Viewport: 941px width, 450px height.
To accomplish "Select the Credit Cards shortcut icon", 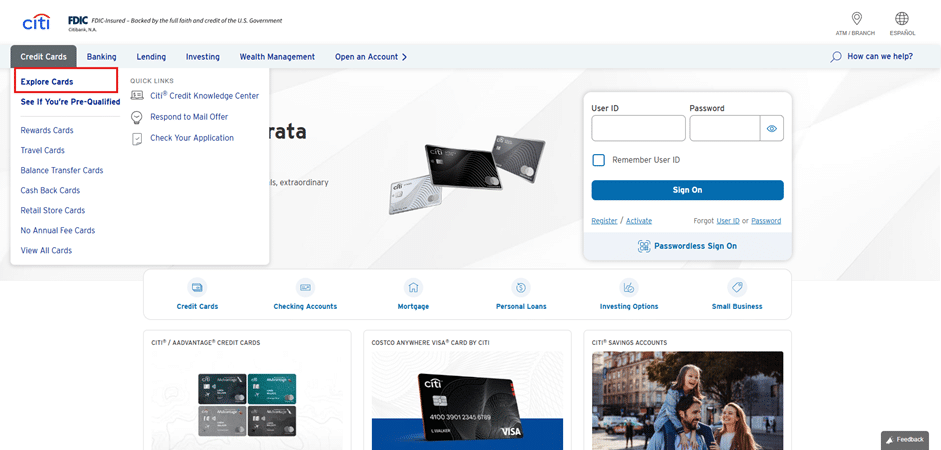I will 197,287.
